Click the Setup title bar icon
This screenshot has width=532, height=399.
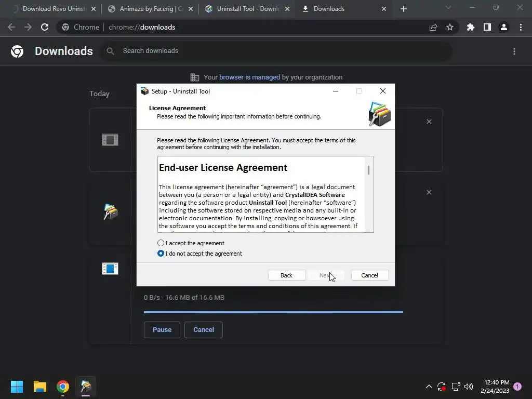pos(145,91)
